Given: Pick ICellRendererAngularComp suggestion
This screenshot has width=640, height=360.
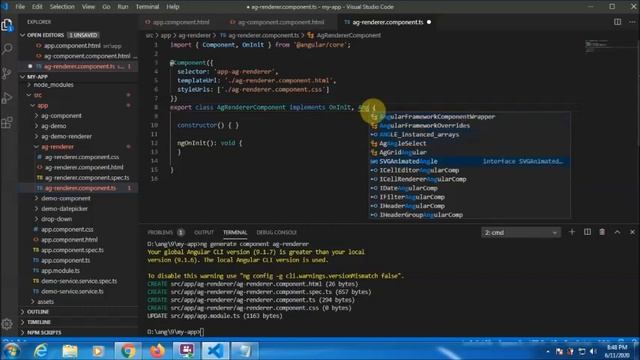Looking at the screenshot, I should [x=469, y=179].
